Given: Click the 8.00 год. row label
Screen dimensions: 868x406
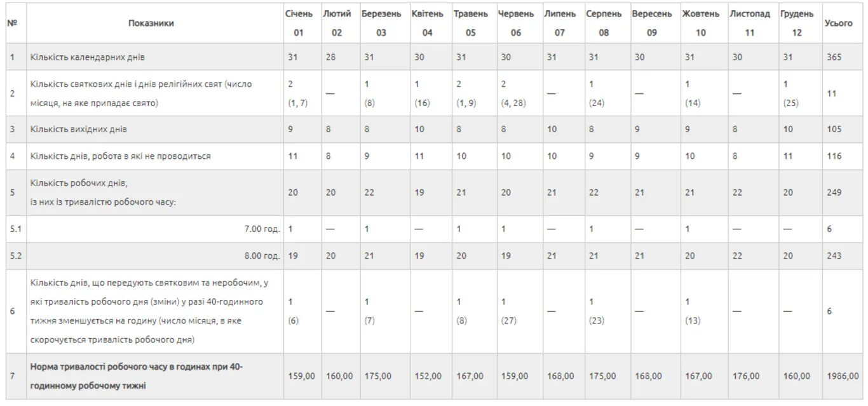Looking at the screenshot, I should (x=262, y=255).
